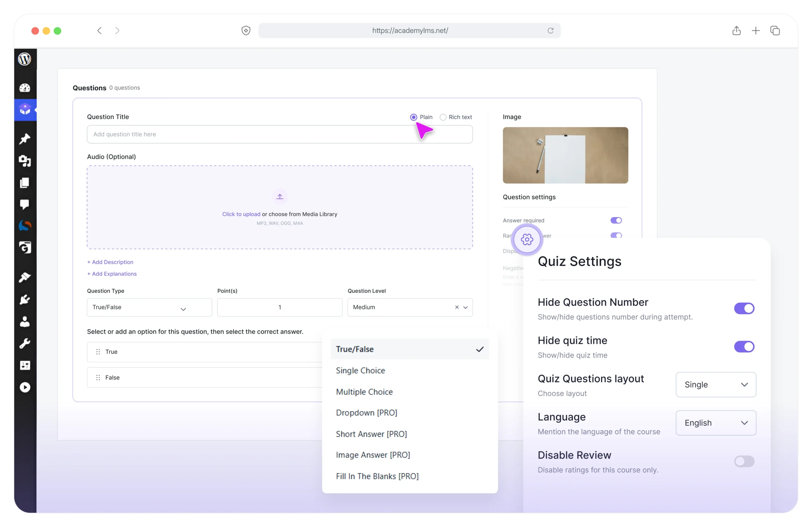Click the browser share icon

(x=737, y=31)
